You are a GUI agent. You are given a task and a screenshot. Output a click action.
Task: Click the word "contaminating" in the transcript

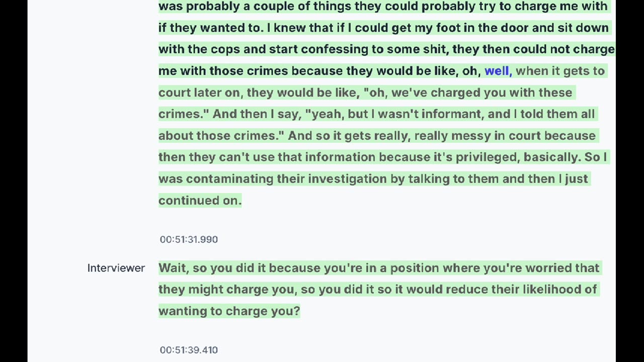[x=229, y=179]
